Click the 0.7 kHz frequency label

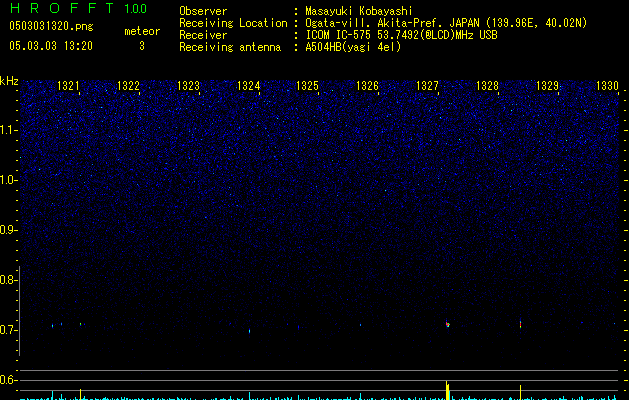click(7, 330)
